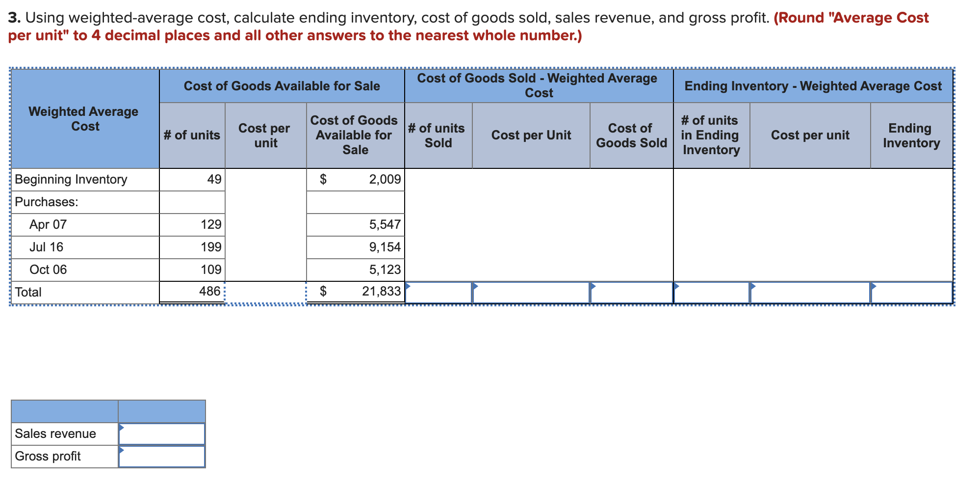Click the 'Beginning Inventory' row label
The height and width of the screenshot is (487, 980).
pos(71,180)
